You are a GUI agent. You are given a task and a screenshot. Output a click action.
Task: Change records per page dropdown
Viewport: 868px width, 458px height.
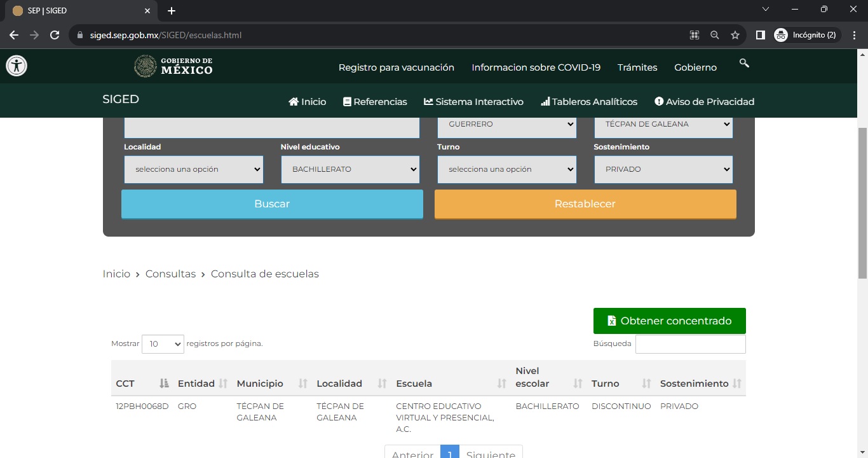(x=163, y=344)
